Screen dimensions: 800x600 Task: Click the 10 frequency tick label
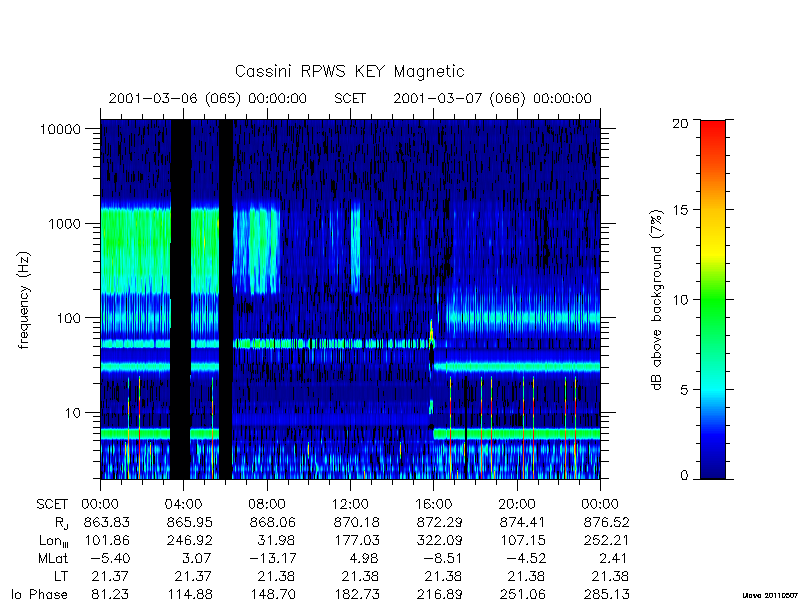[x=73, y=413]
